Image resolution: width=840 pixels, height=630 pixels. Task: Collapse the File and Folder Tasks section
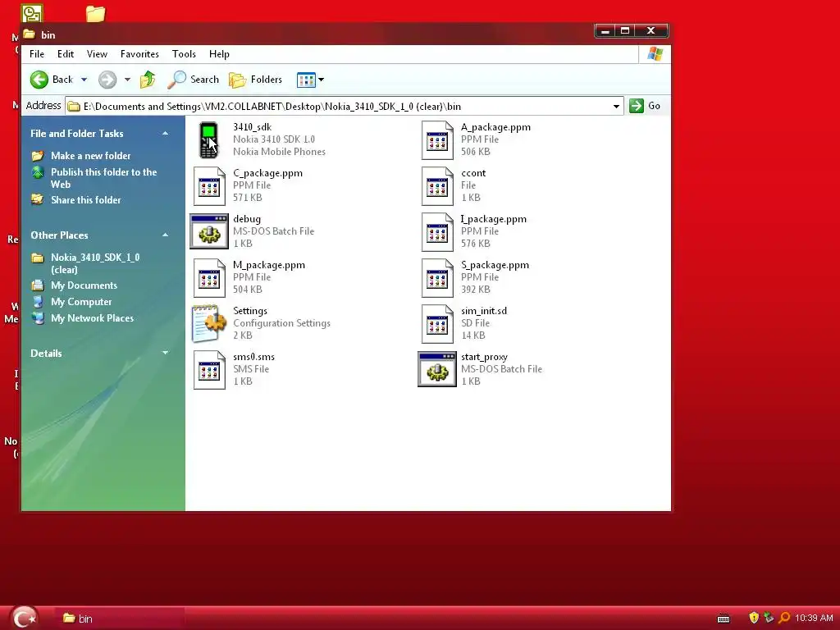[166, 134]
